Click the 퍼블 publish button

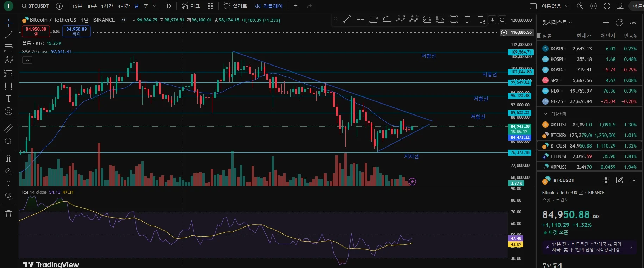click(637, 6)
